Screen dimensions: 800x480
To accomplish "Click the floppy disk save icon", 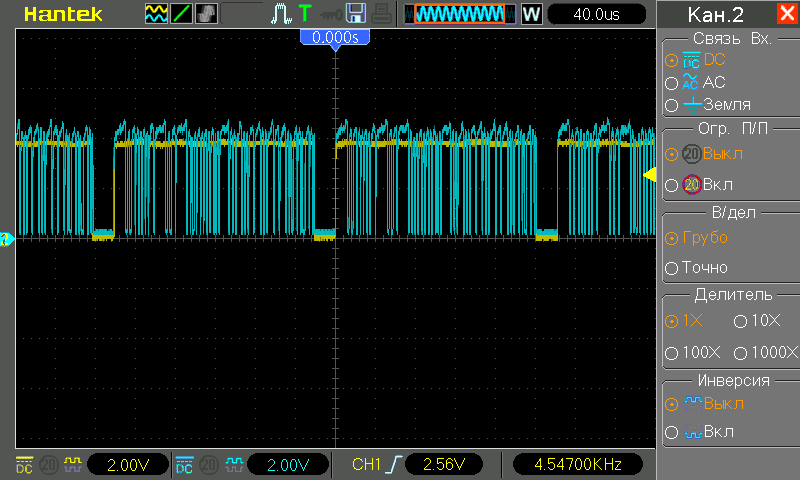I will pyautogui.click(x=355, y=13).
